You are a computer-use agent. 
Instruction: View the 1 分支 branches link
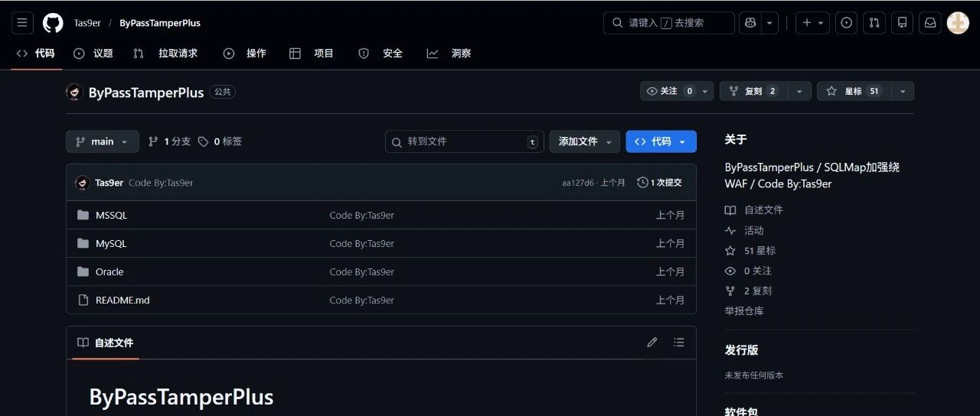click(x=169, y=141)
